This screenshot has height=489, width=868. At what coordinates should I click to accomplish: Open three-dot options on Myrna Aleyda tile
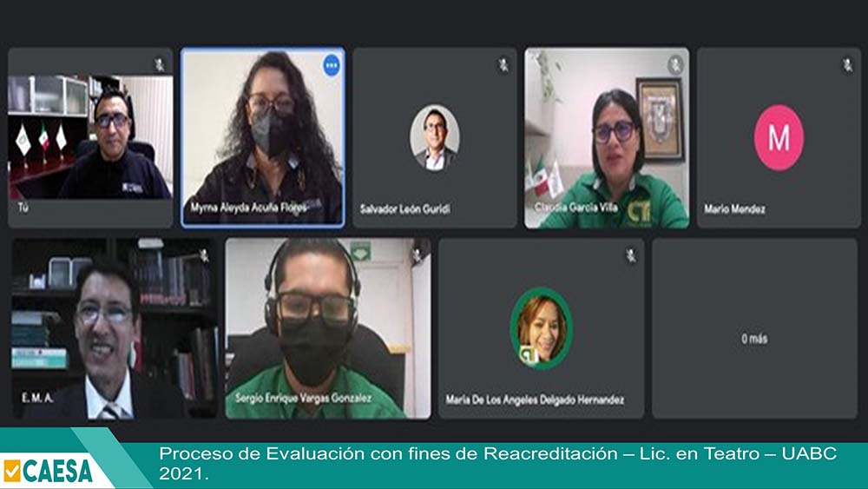pos(332,65)
